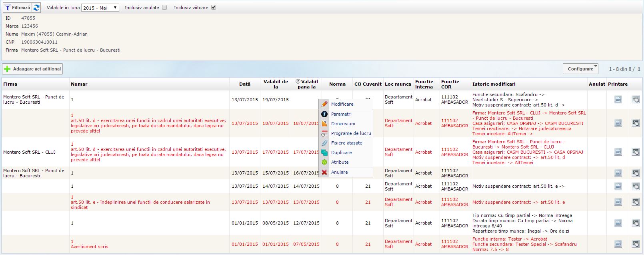Choose Modificare from the context menu
This screenshot has height=255, width=644.
[x=342, y=104]
